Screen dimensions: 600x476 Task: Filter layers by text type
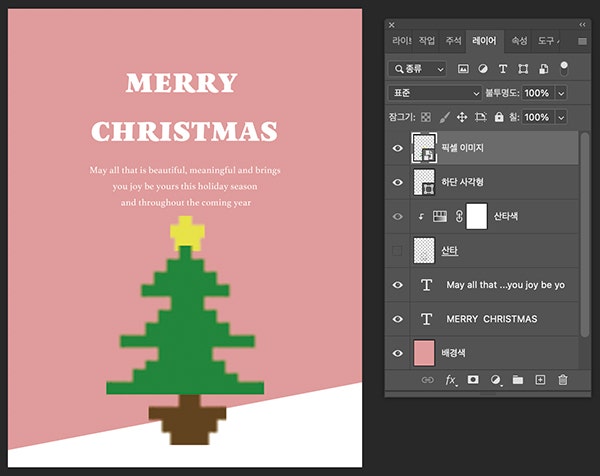click(503, 69)
